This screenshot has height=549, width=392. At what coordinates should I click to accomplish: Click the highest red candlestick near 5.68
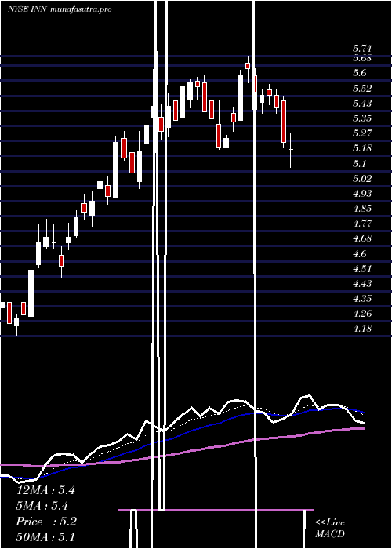[x=248, y=66]
